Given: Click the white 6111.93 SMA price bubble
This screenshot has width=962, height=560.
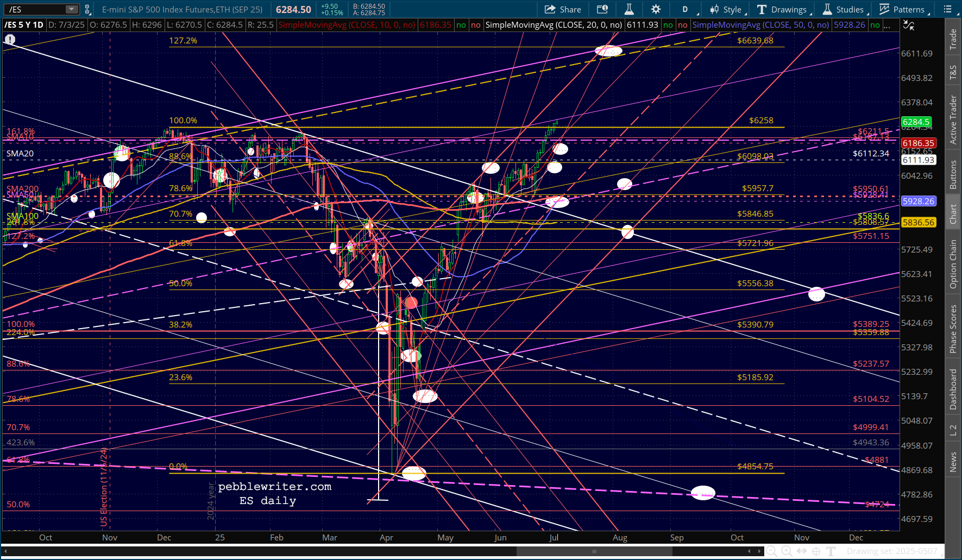Looking at the screenshot, I should click(x=919, y=160).
